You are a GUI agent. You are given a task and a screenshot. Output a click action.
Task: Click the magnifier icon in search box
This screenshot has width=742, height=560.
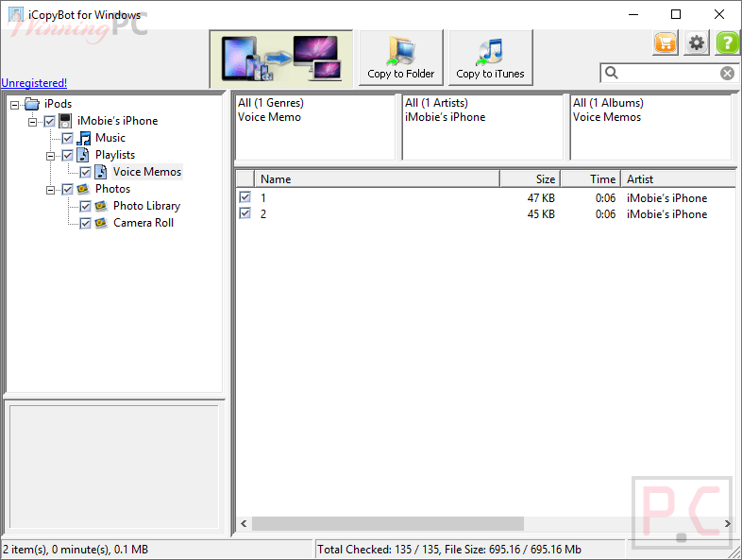click(x=612, y=73)
